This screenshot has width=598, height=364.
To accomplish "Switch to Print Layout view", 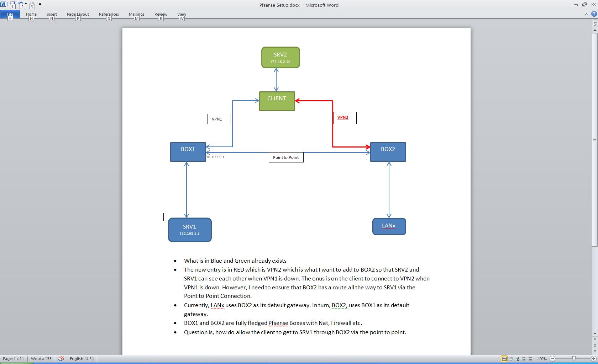I will [504, 359].
